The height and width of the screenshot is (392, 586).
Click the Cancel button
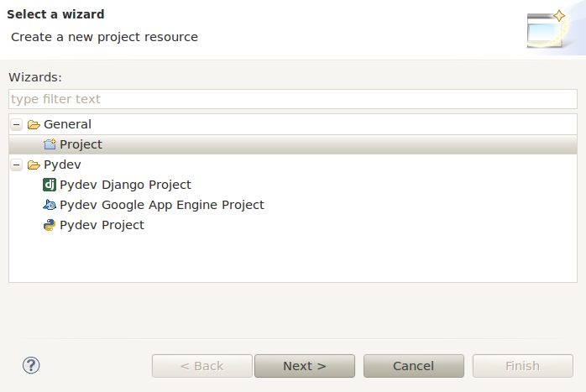[414, 366]
